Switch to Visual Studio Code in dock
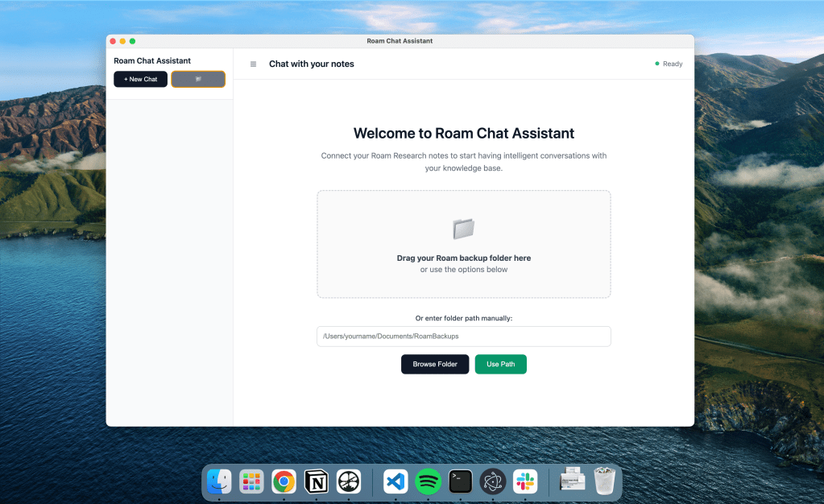The width and height of the screenshot is (824, 504). (395, 481)
